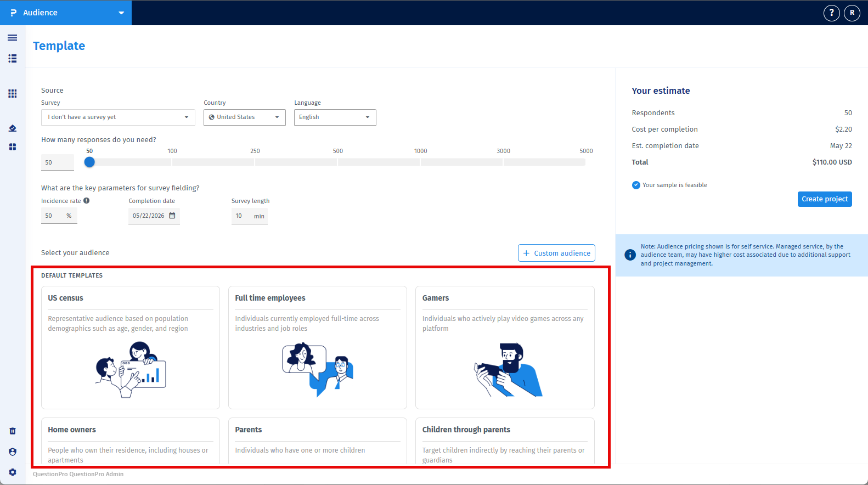Click the QuestionPro logo icon beside Audience
The width and height of the screenshot is (868, 485).
pyautogui.click(x=14, y=13)
